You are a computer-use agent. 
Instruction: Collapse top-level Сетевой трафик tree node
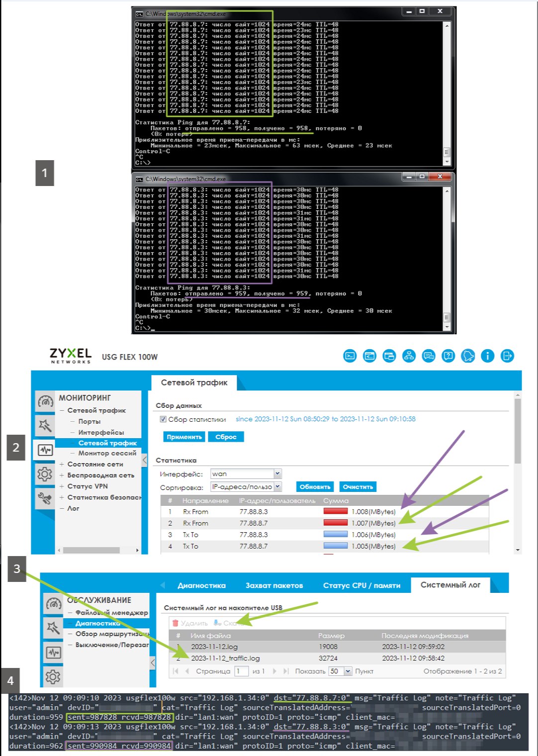click(62, 410)
